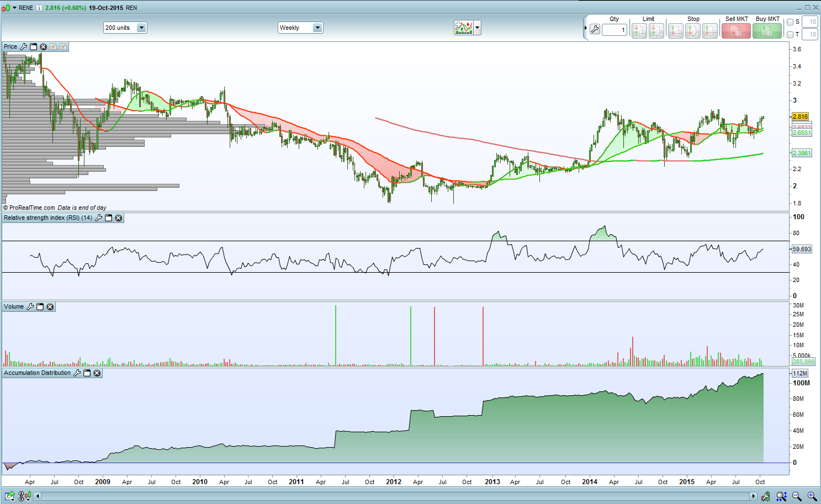Screen dimensions: 821x504
Task: Open the Weekly timeframe dropdown
Action: pos(317,28)
